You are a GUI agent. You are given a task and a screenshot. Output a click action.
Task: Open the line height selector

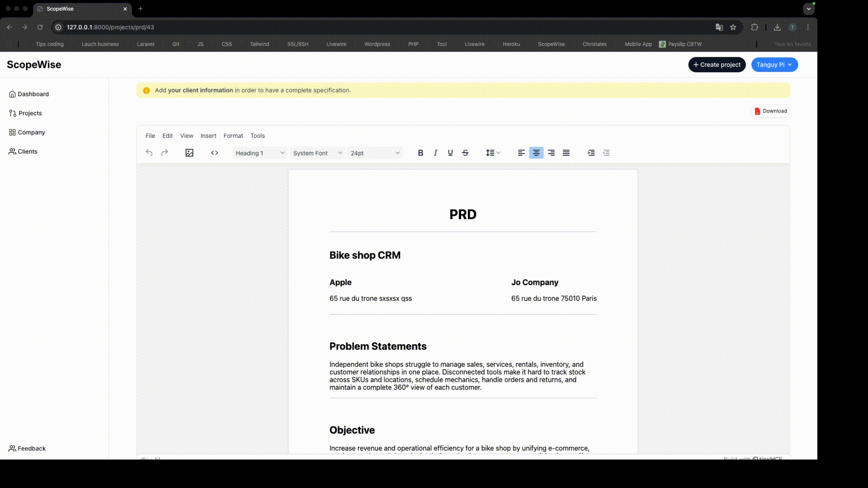(493, 153)
